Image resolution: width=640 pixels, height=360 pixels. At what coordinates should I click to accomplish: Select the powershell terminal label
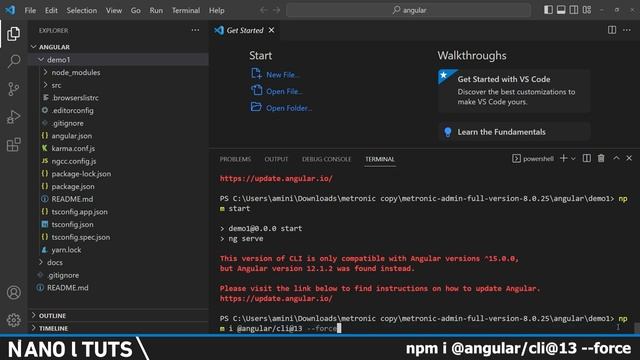533,159
